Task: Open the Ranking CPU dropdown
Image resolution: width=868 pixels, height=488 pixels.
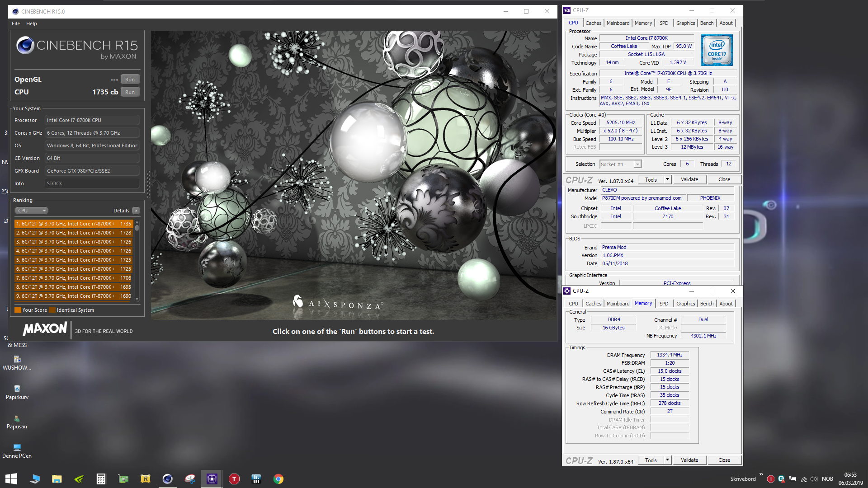Action: [x=32, y=211]
